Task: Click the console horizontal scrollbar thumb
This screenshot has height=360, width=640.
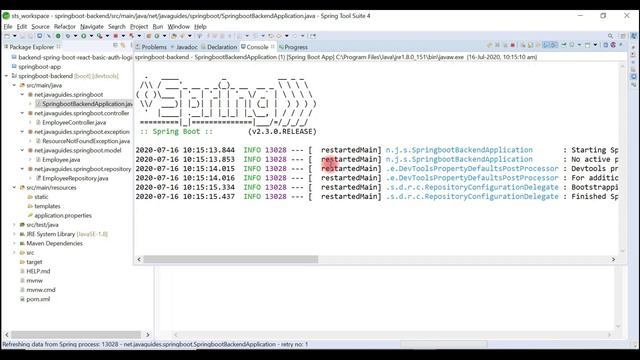Action: click(x=231, y=259)
